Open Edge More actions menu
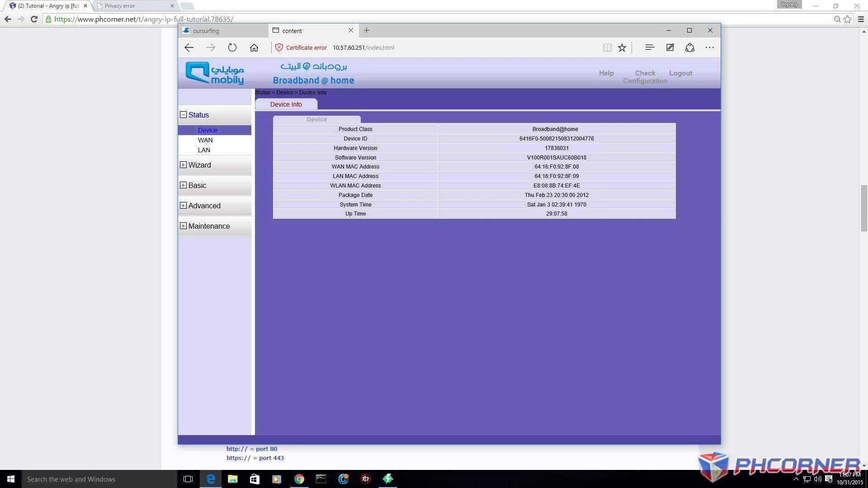This screenshot has width=868, height=488. (x=710, y=47)
